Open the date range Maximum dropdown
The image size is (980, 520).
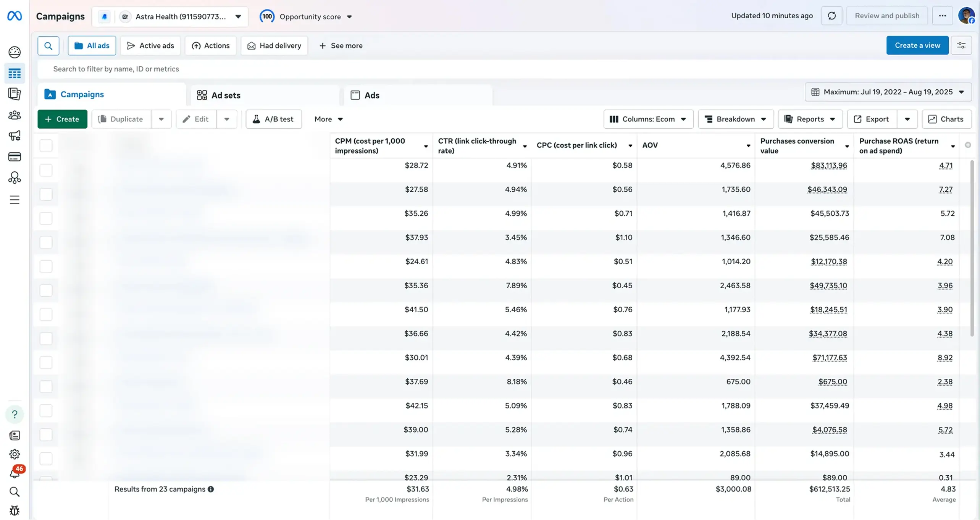[888, 92]
